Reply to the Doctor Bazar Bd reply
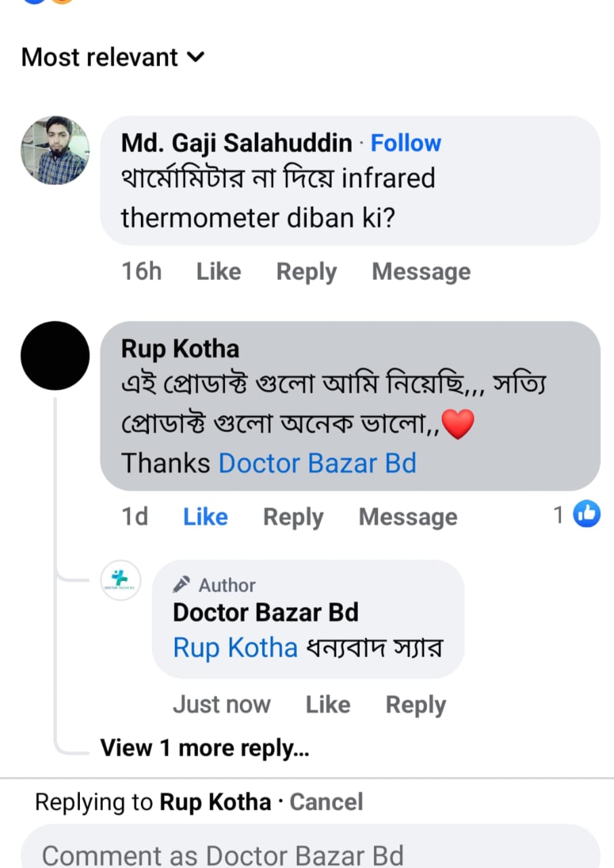This screenshot has width=614, height=868. pyautogui.click(x=415, y=705)
